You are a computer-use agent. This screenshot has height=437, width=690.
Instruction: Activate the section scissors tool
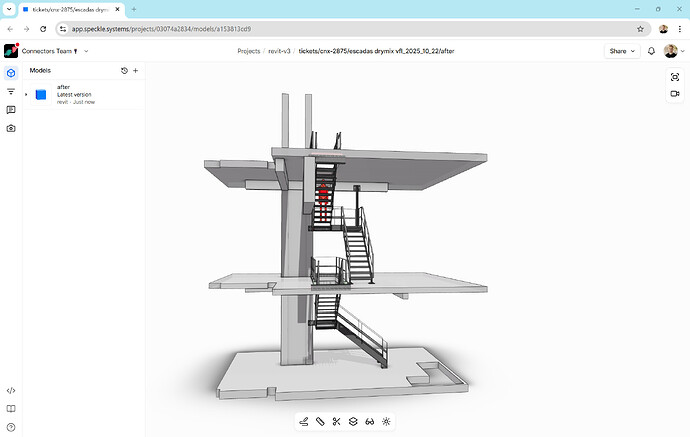pos(337,422)
